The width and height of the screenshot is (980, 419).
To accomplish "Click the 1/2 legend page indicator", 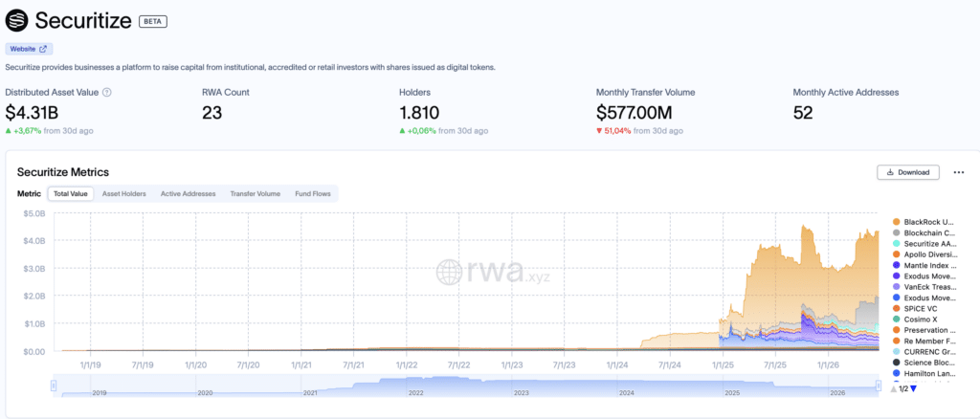I will (903, 389).
